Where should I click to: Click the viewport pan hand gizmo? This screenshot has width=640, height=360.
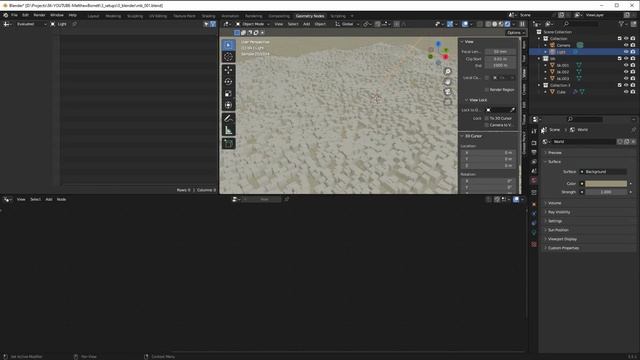[448, 82]
